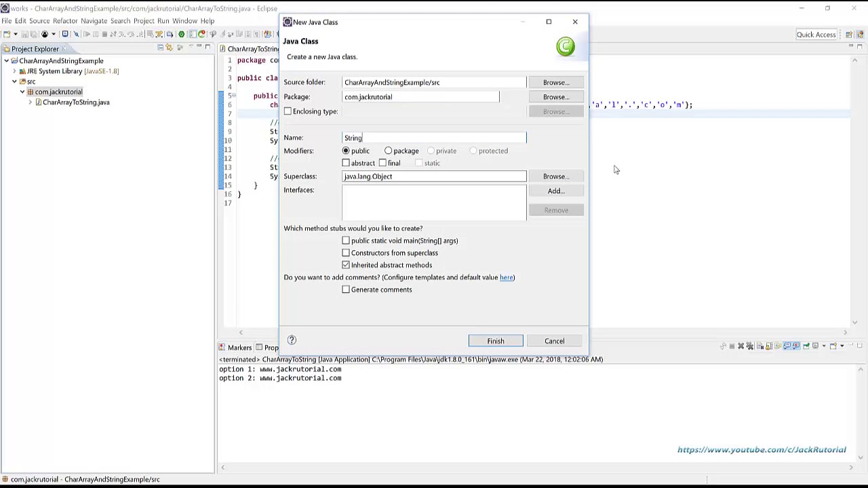Image resolution: width=868 pixels, height=488 pixels.
Task: Enable public static void main stub checkbox
Action: [x=346, y=241]
